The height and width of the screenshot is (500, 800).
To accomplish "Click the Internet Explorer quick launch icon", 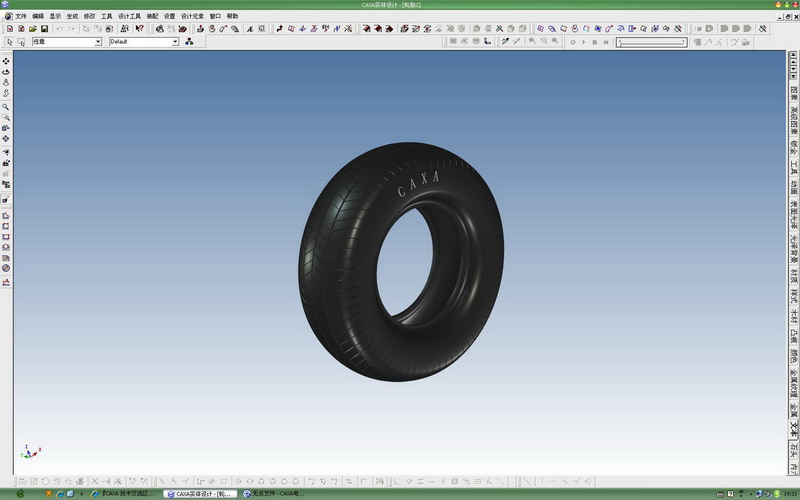I will click(x=60, y=493).
